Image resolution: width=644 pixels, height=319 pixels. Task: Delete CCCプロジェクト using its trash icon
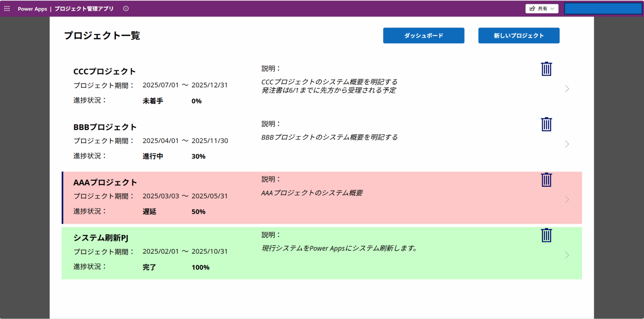546,68
